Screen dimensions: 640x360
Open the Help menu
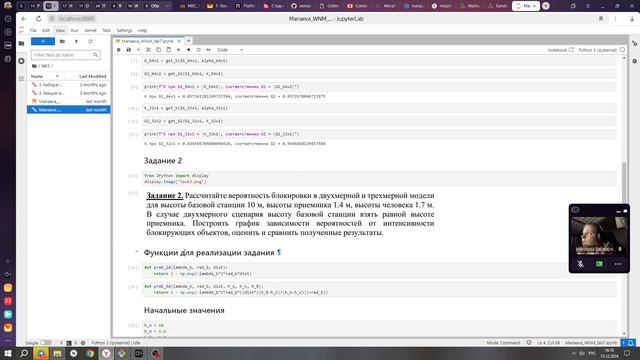click(142, 31)
